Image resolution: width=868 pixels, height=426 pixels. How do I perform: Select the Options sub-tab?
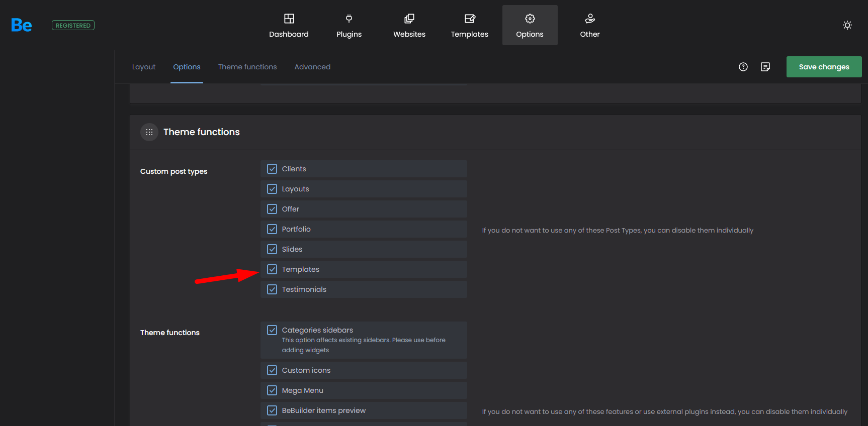(x=187, y=67)
